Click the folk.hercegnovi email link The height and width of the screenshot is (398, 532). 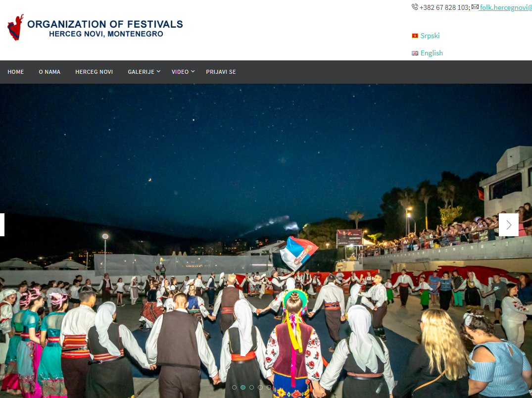506,7
